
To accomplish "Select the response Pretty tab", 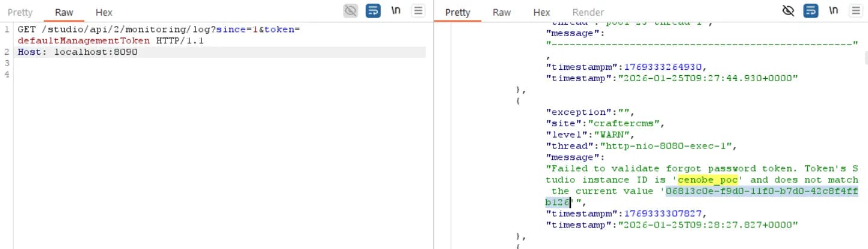I will [457, 12].
